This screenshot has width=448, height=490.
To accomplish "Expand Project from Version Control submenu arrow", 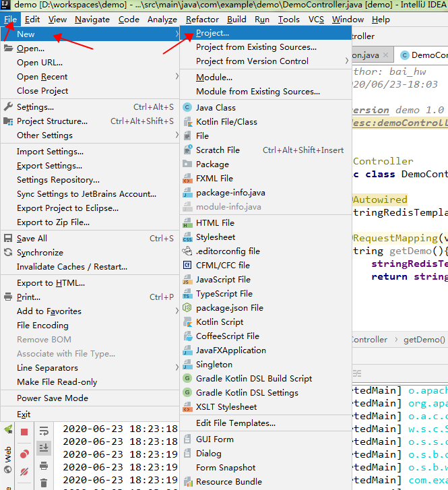I will pos(346,61).
